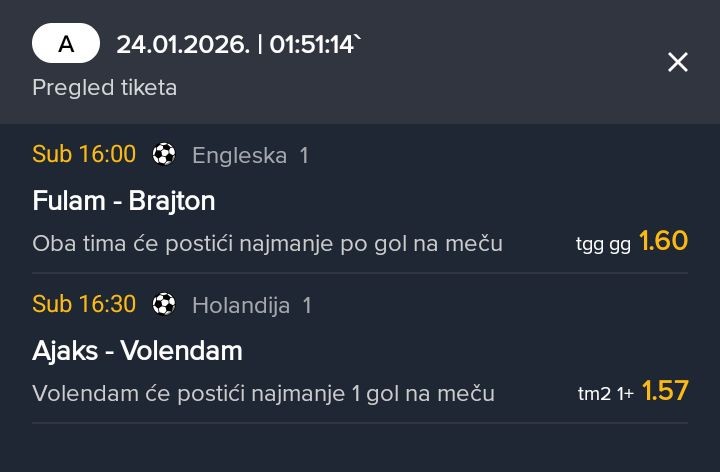Click the 1.60 odds value
This screenshot has width=720, height=472.
tap(663, 241)
